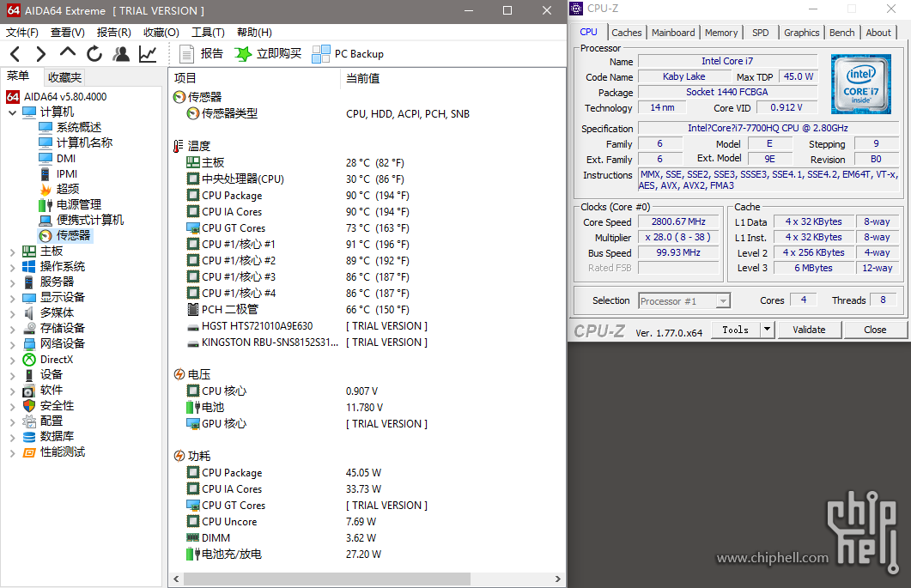This screenshot has width=911, height=588.
Task: Open PC Backup from the toolbar
Action: tap(348, 54)
